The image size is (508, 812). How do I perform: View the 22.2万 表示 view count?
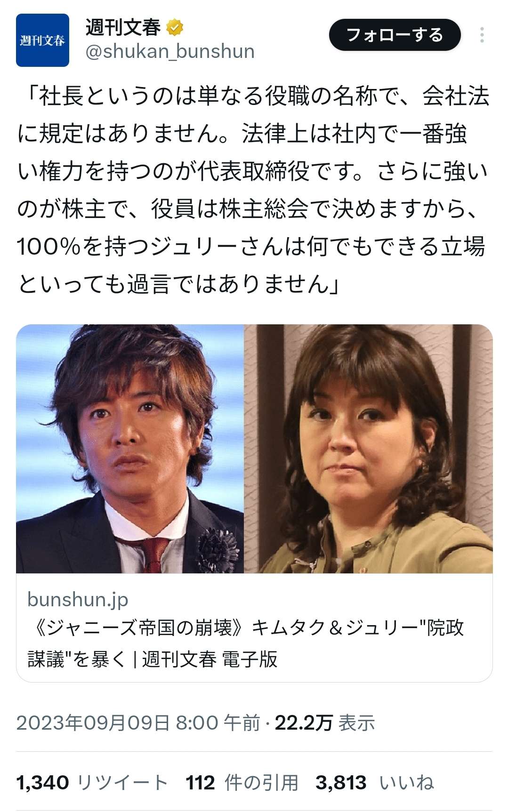325,723
